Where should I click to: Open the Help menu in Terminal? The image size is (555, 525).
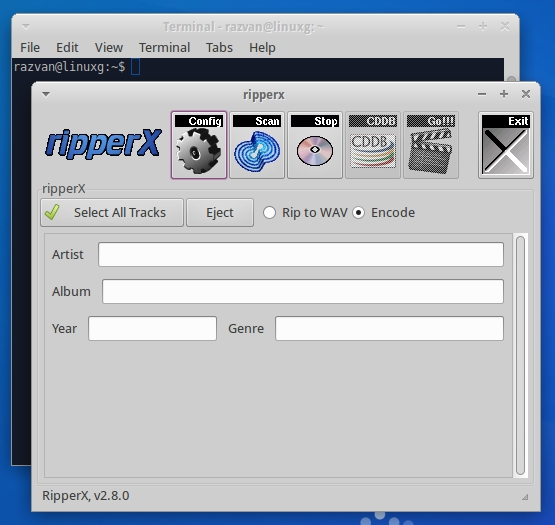pyautogui.click(x=262, y=47)
